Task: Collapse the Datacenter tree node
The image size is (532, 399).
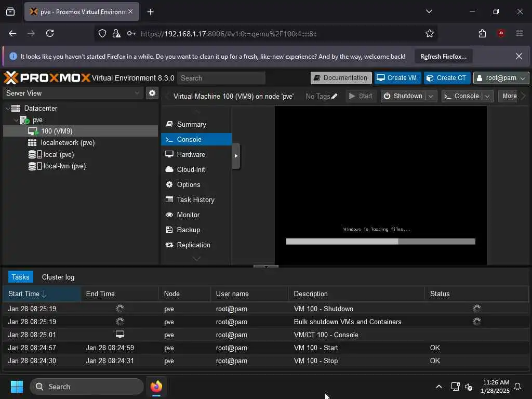Action: [x=8, y=109]
